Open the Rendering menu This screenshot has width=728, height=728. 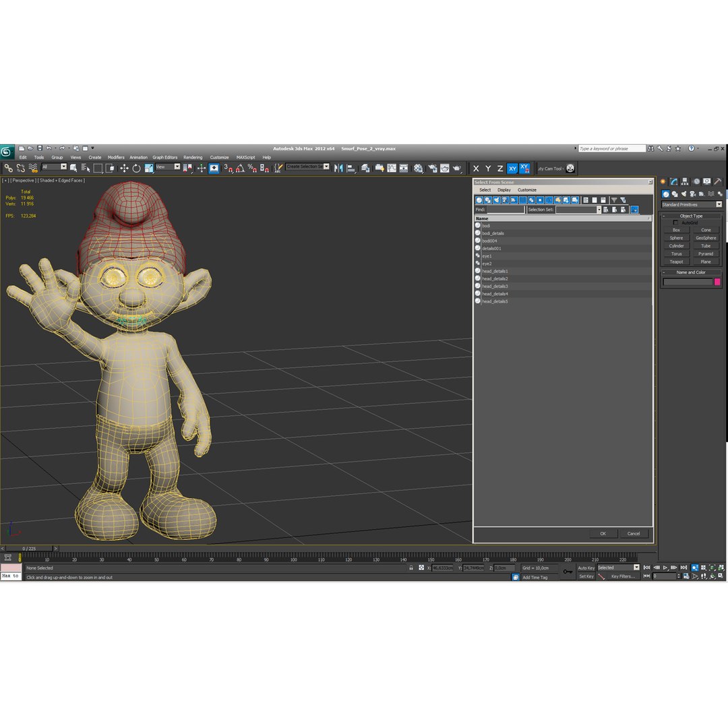click(193, 157)
